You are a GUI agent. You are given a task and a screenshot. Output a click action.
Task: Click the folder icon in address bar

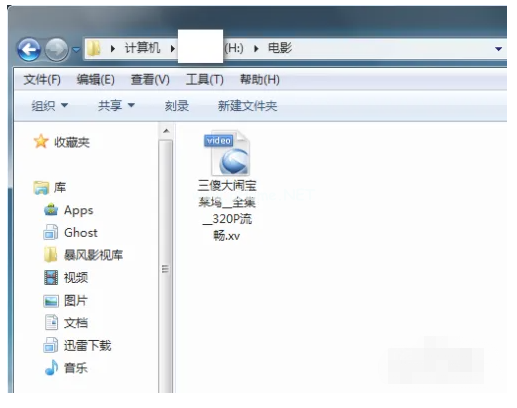94,49
